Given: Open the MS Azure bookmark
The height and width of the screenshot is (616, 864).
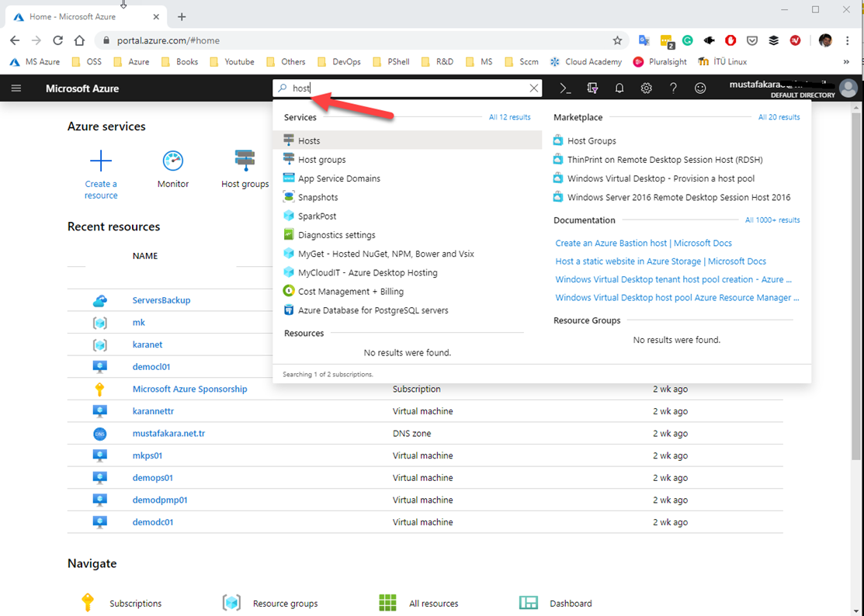Looking at the screenshot, I should [x=35, y=61].
